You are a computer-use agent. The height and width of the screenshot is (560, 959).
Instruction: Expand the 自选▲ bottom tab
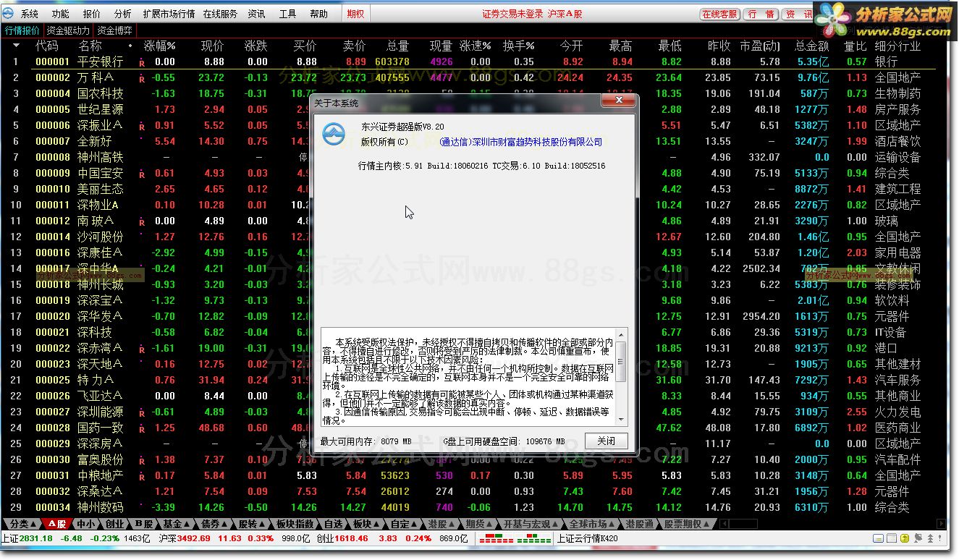(x=332, y=524)
